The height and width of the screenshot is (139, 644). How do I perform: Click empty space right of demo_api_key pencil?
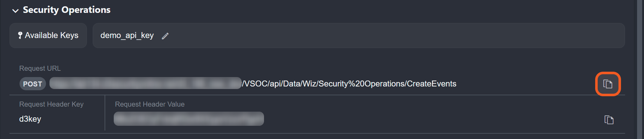point(378,36)
